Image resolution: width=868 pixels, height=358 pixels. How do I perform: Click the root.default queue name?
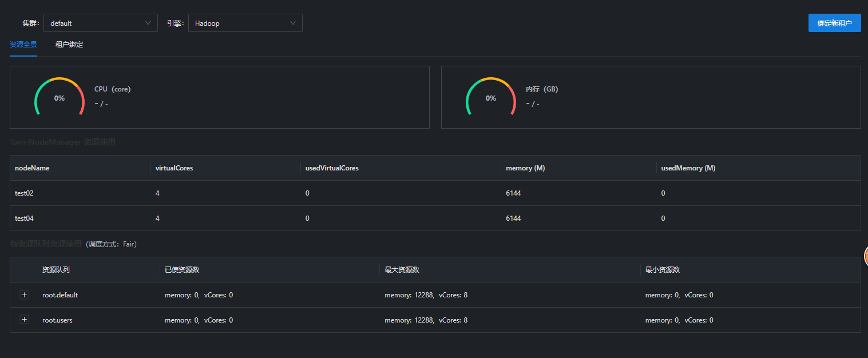point(60,295)
